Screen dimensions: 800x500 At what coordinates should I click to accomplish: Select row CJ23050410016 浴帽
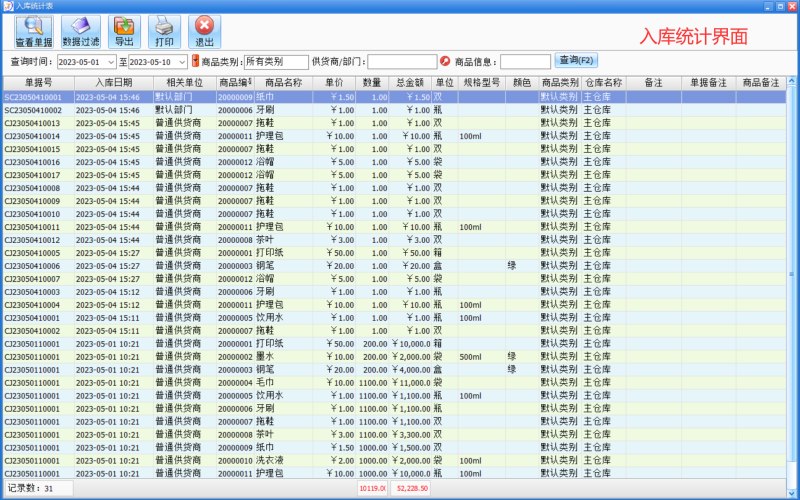click(x=394, y=162)
